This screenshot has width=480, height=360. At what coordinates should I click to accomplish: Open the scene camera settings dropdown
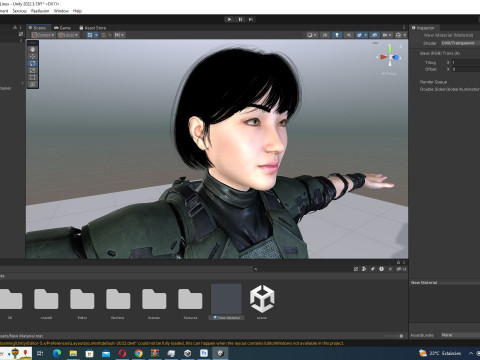(387, 35)
